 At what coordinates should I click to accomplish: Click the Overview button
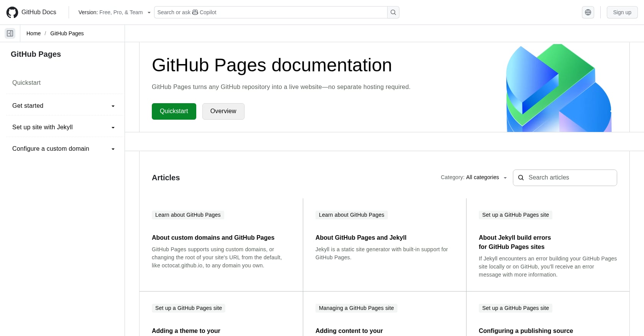(223, 111)
